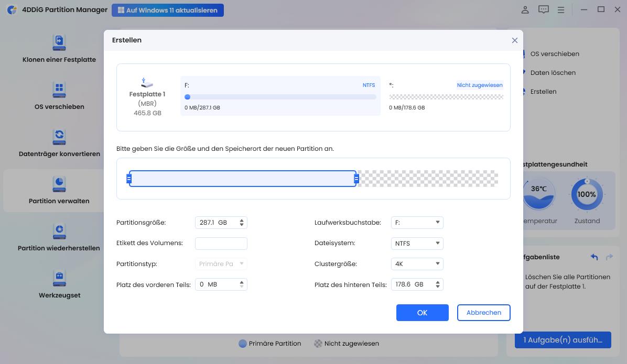Click the Etikett des Volumens text field
627x364 pixels.
click(x=221, y=244)
